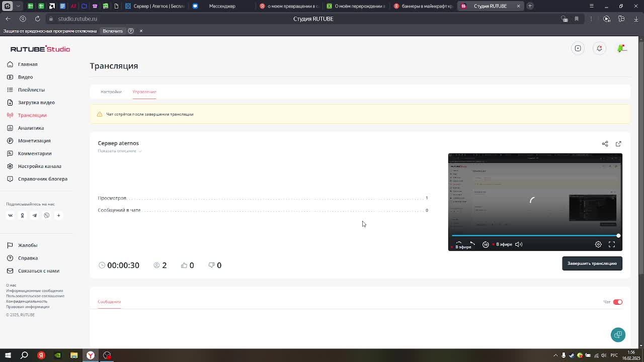Click the bookmark icon in address bar

[x=577, y=19]
